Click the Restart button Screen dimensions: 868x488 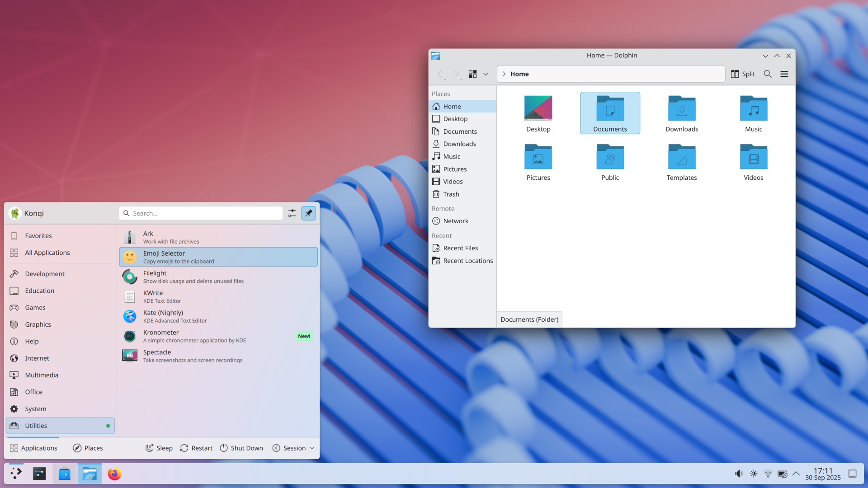pos(196,448)
